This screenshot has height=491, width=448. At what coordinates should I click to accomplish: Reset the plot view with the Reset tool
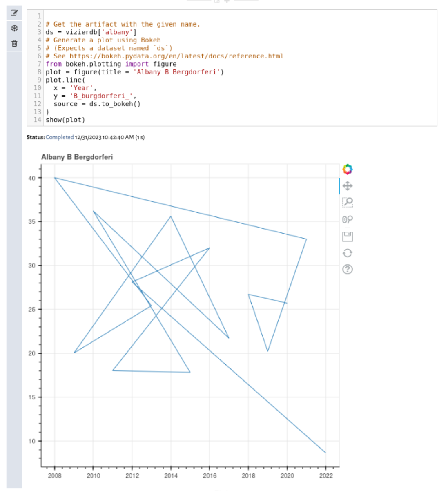pyautogui.click(x=348, y=253)
